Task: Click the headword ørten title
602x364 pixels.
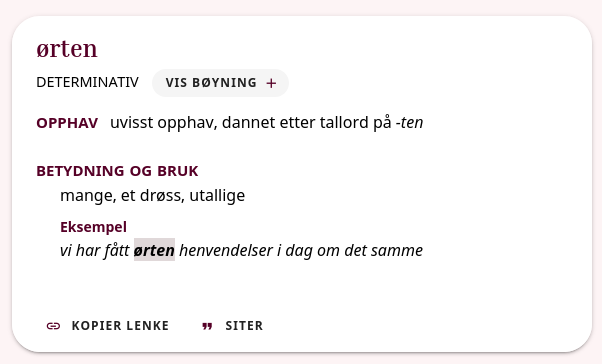Action: point(67,49)
